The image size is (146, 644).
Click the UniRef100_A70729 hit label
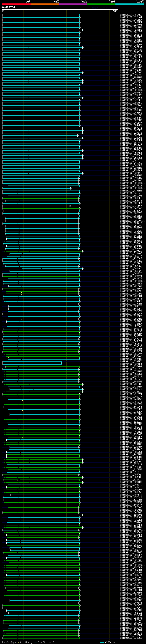click(x=131, y=80)
